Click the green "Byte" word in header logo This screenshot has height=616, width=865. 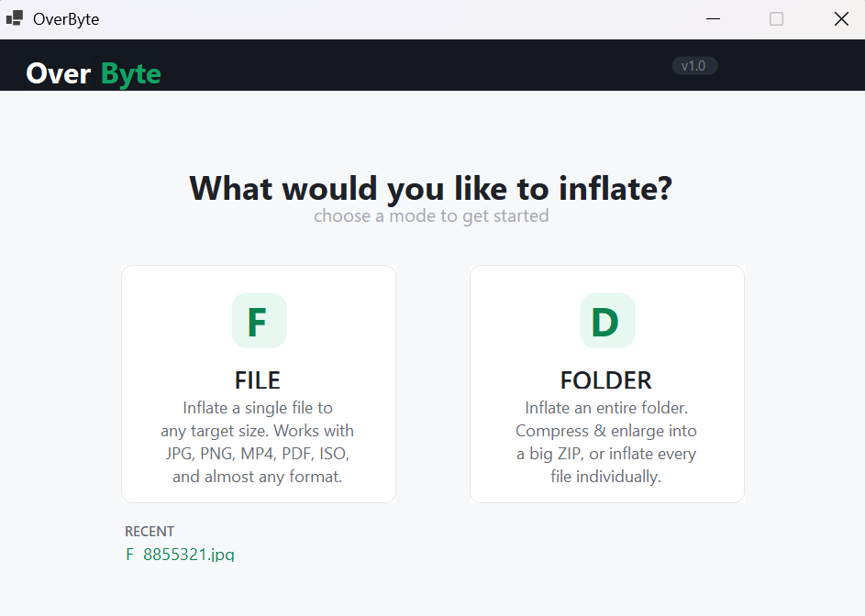131,73
